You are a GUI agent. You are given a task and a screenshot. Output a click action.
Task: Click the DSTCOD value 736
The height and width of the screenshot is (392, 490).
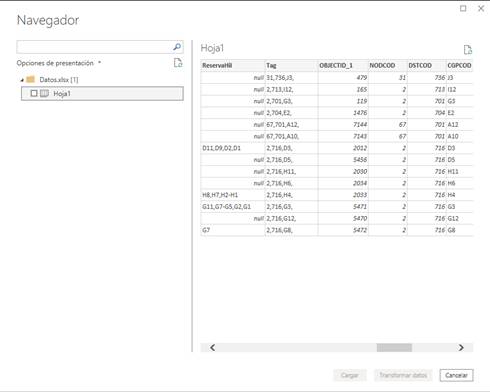coord(440,78)
